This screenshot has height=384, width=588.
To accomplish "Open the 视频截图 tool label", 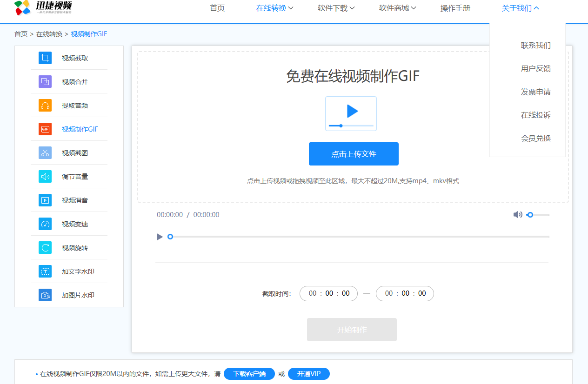I will click(75, 153).
